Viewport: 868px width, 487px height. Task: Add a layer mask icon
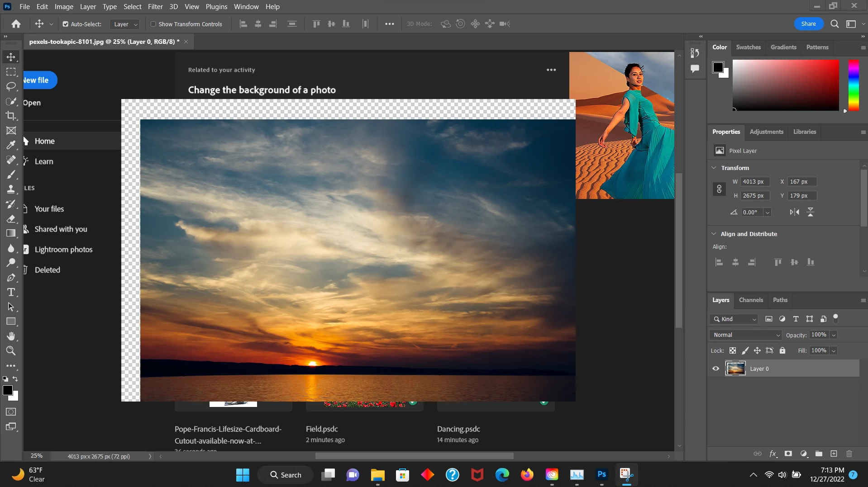(x=788, y=454)
